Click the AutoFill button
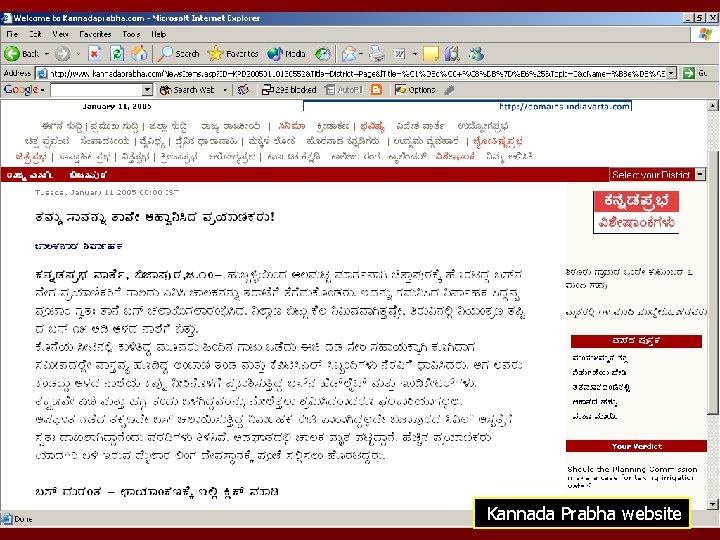 pos(344,90)
